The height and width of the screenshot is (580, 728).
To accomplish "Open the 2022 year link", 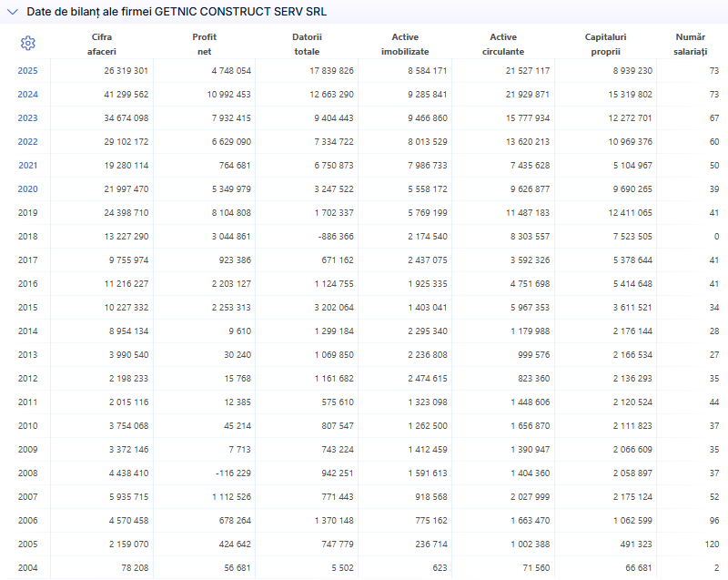I will click(x=28, y=142).
